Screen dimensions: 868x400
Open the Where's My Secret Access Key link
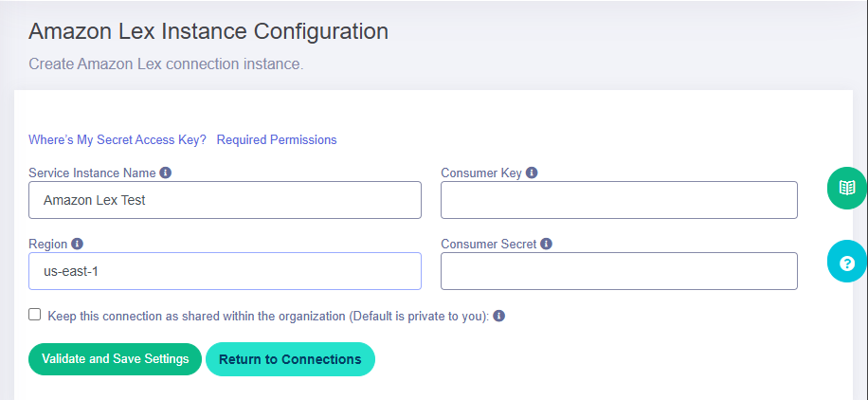pyautogui.click(x=118, y=139)
